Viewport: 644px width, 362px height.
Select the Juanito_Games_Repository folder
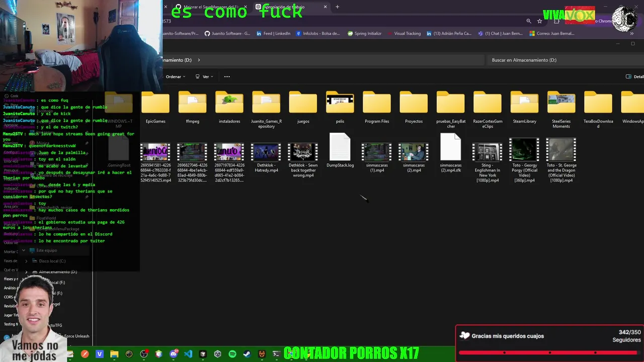[x=266, y=109]
